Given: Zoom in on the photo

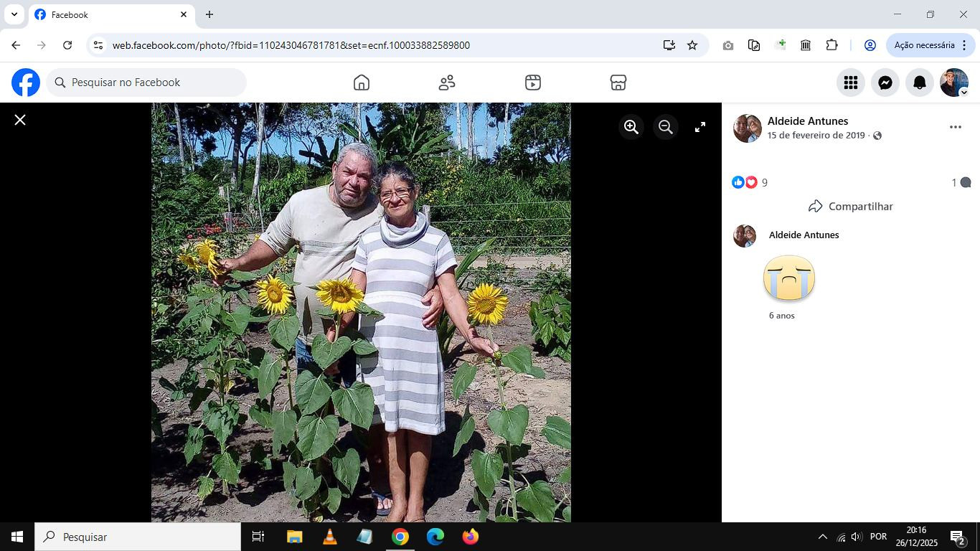Looking at the screenshot, I should pyautogui.click(x=631, y=127).
